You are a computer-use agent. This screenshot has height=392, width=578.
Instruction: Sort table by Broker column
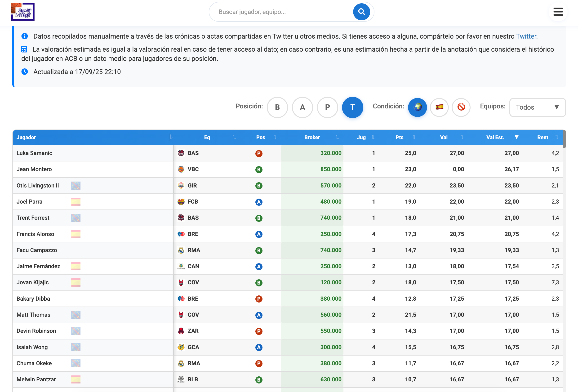click(312, 137)
